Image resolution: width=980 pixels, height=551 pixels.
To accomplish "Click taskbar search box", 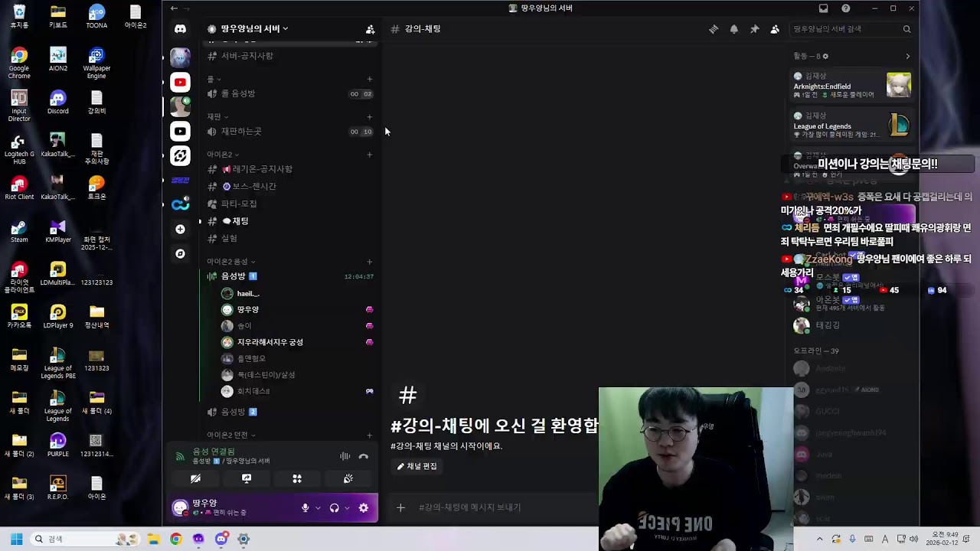I will 84,539.
